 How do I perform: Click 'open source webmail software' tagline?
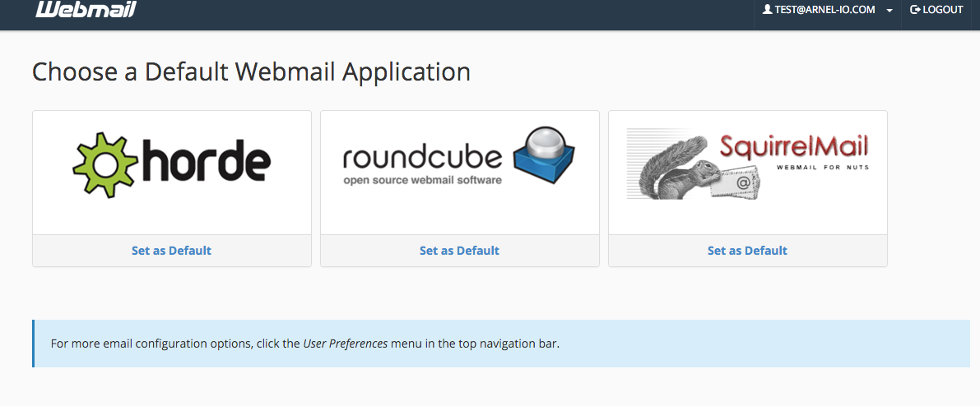(x=422, y=180)
